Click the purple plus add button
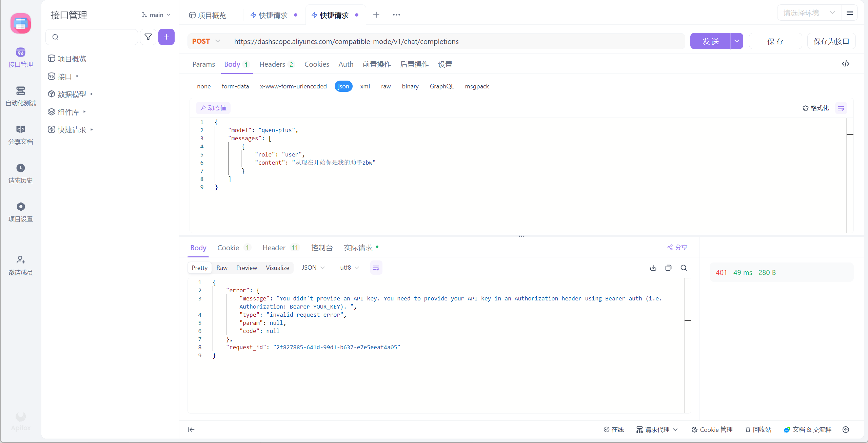Viewport: 868px width, 443px height. pos(166,37)
